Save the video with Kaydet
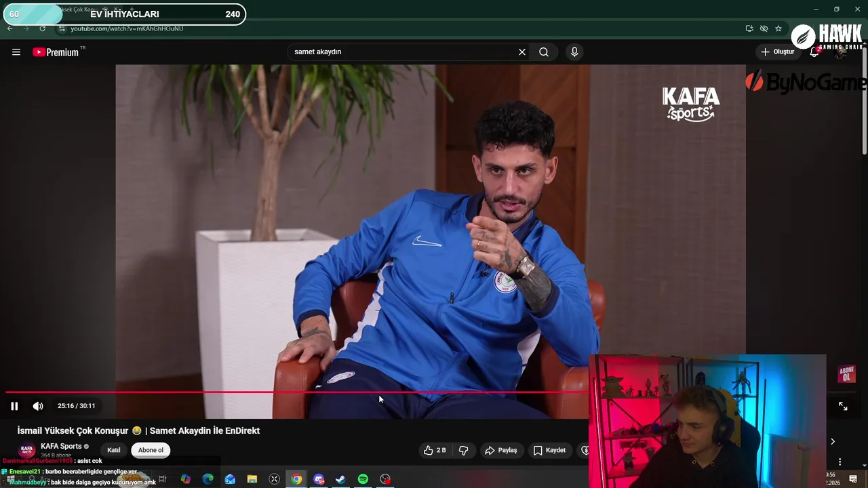 click(x=549, y=450)
